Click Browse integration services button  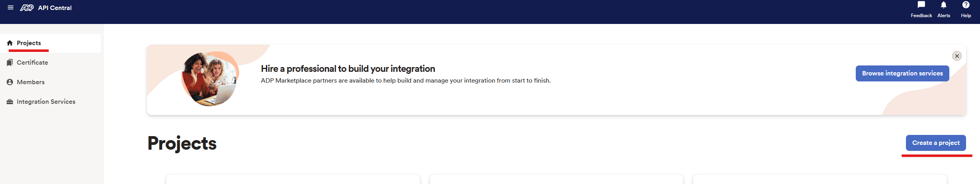(x=902, y=73)
